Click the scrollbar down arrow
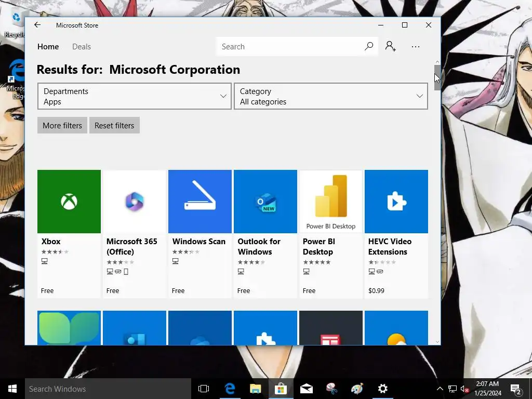The image size is (532, 399). pyautogui.click(x=437, y=342)
